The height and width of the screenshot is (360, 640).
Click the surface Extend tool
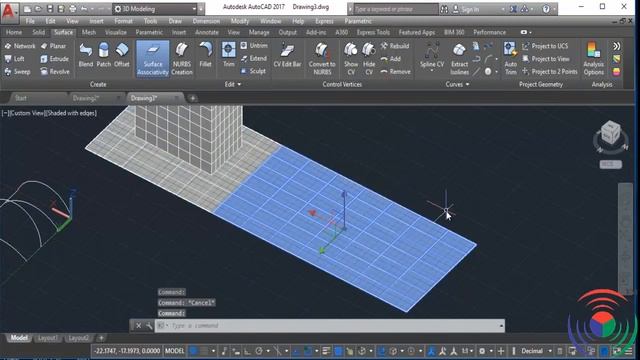tap(253, 58)
